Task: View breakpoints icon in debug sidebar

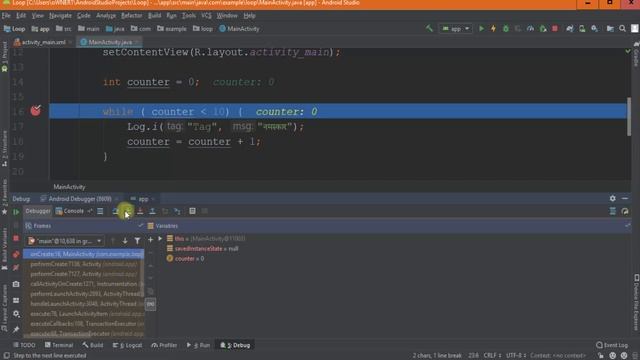Action: 16,255
